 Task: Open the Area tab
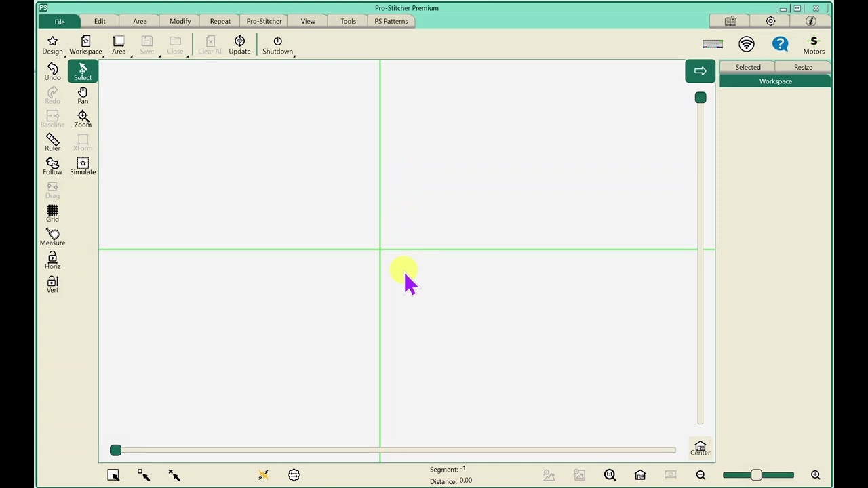pyautogui.click(x=140, y=21)
